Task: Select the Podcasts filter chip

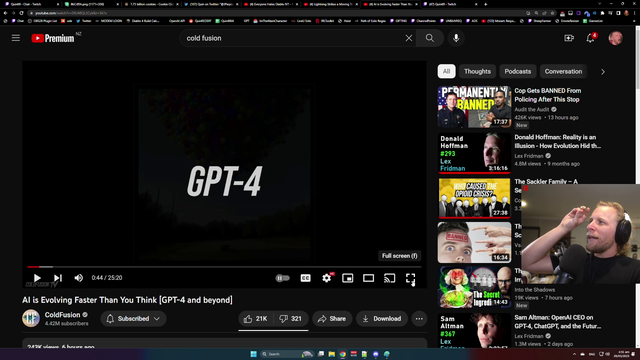Action: [x=518, y=71]
